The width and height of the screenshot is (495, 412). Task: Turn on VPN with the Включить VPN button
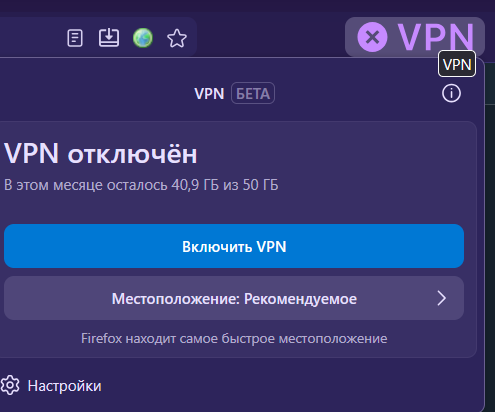point(234,246)
